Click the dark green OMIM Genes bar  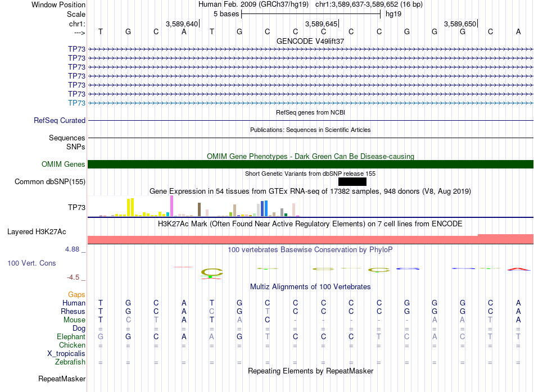pyautogui.click(x=311, y=165)
